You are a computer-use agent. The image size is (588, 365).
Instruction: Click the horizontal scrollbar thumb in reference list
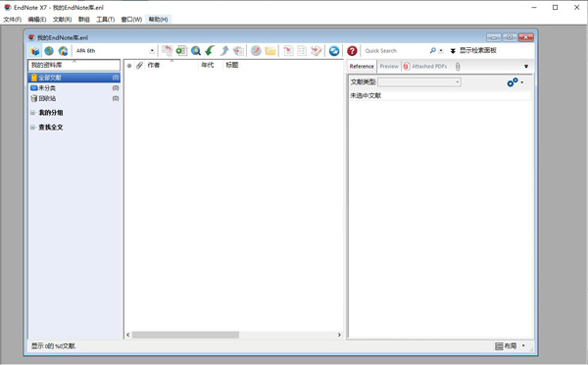coord(185,335)
